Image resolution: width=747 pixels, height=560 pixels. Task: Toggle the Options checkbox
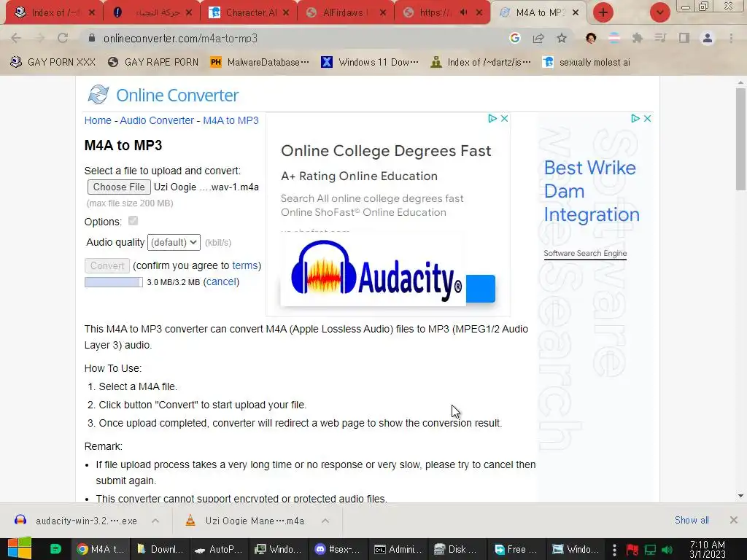(133, 220)
